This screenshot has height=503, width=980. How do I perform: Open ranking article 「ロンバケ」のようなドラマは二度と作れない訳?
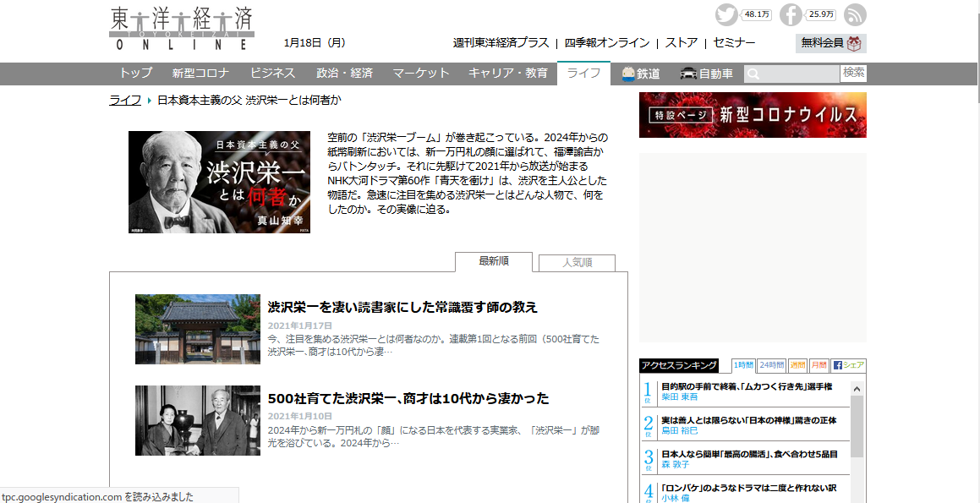pos(749,488)
